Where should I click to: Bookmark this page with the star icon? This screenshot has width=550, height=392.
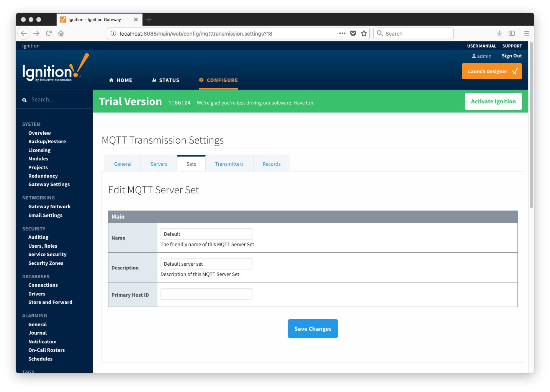coord(364,33)
